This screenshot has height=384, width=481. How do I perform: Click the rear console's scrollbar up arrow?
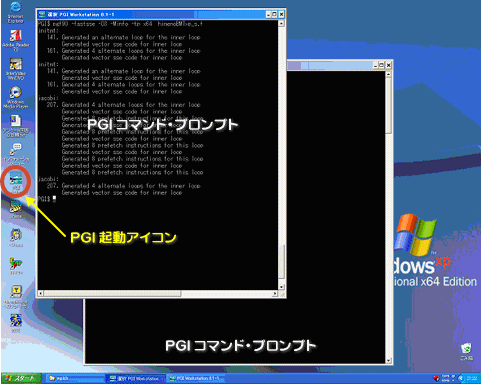[388, 75]
